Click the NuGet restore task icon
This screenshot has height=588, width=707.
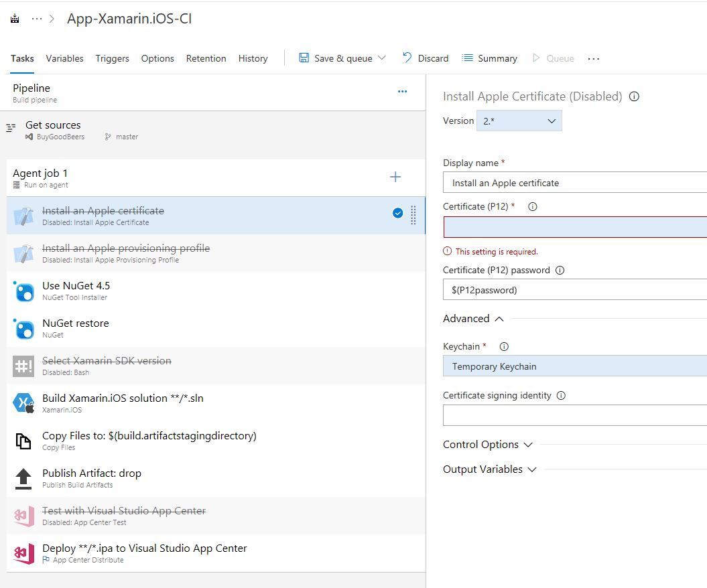tap(23, 328)
